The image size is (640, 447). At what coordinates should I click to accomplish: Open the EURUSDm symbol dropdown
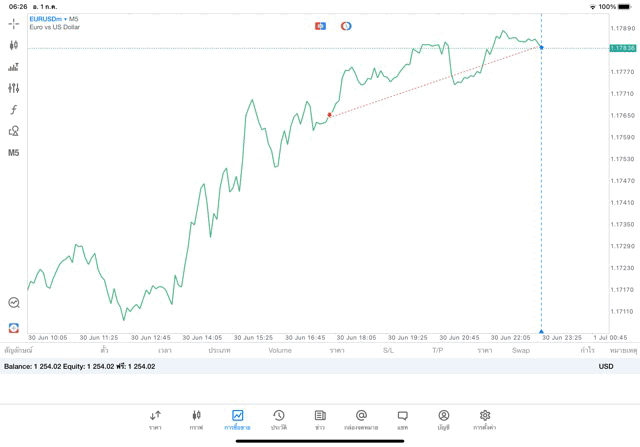(46, 19)
